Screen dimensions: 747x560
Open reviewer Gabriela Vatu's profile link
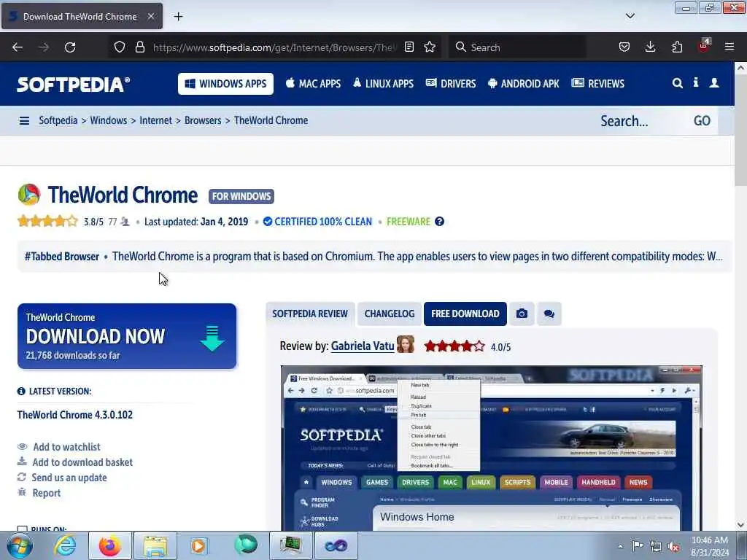click(363, 346)
